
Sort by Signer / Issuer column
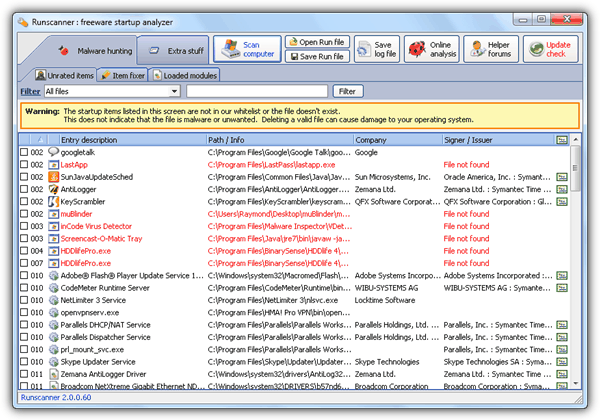point(497,140)
